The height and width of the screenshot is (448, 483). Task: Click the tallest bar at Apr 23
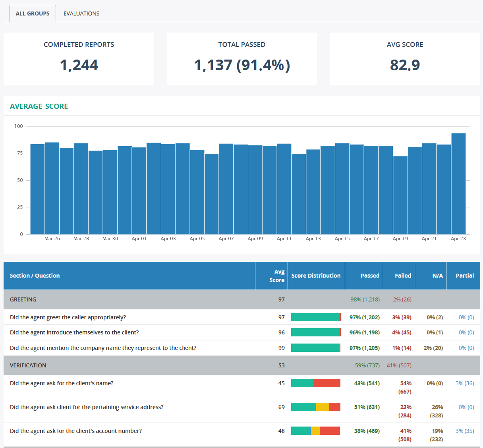point(458,183)
